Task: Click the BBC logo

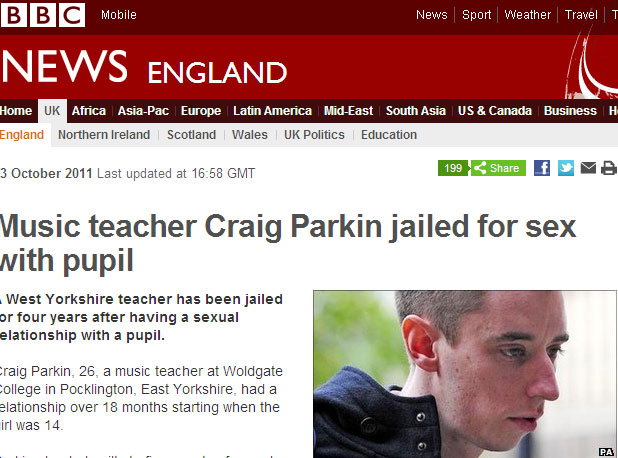Action: point(43,15)
